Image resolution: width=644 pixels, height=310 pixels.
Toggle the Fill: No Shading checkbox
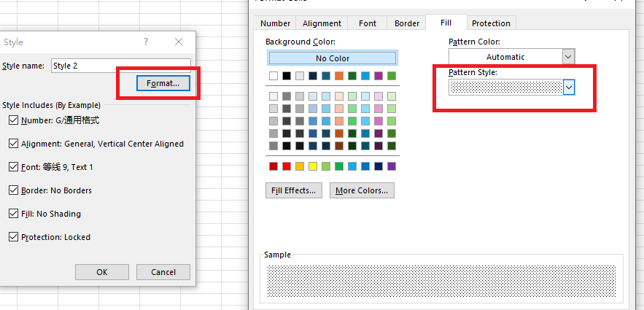(x=14, y=214)
